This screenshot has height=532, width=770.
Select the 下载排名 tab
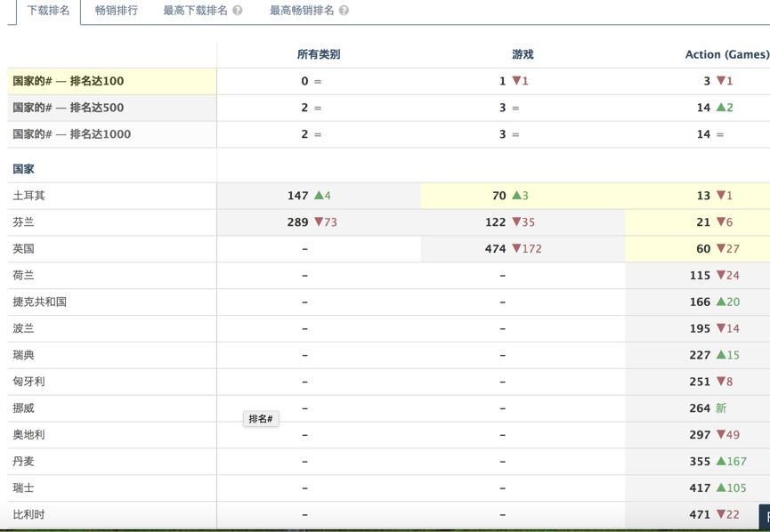[48, 11]
